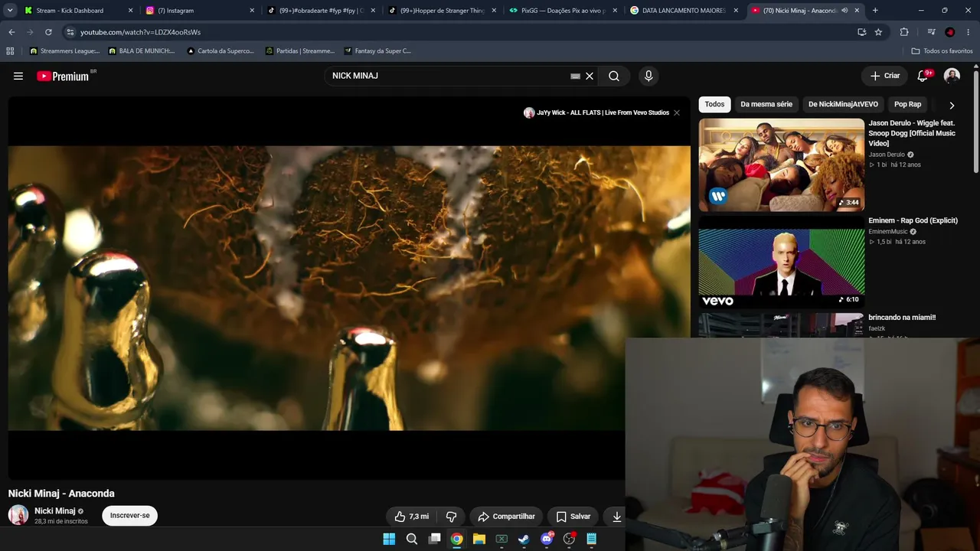Download the video with arrow icon

coord(616,517)
